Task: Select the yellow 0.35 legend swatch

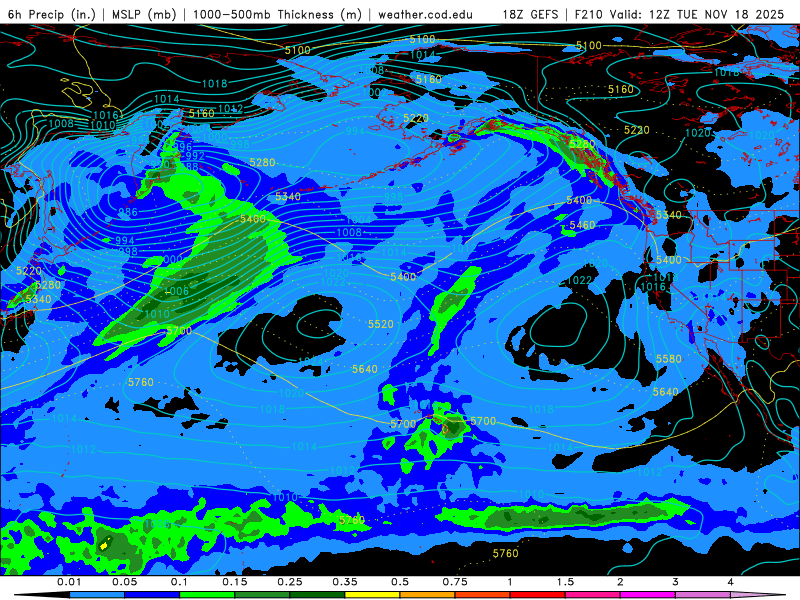Action: (372, 595)
